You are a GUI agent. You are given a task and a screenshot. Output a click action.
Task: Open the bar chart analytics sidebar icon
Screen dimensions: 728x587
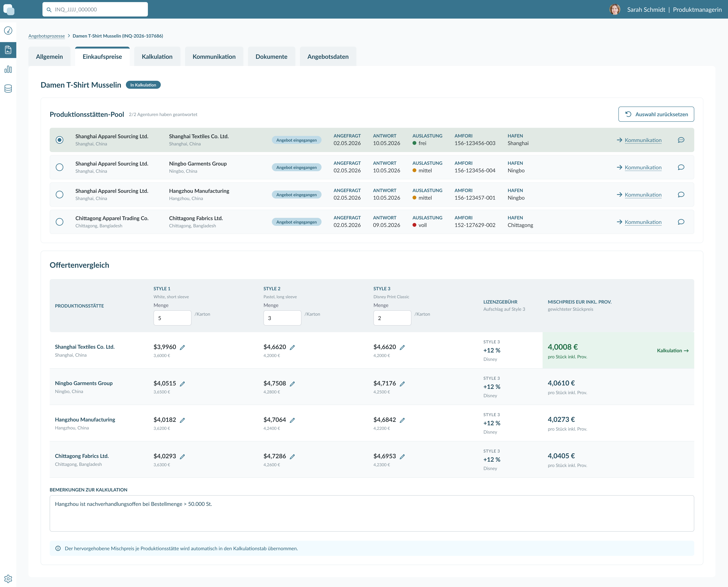coord(8,69)
